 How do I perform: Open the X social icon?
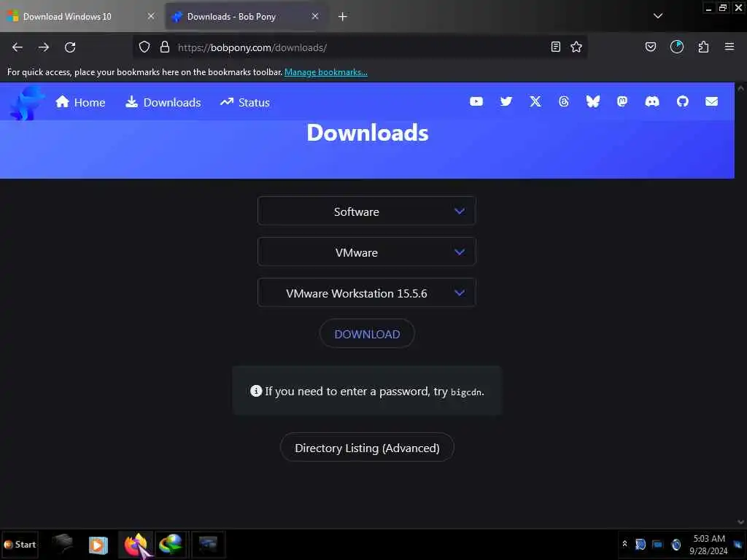[535, 101]
